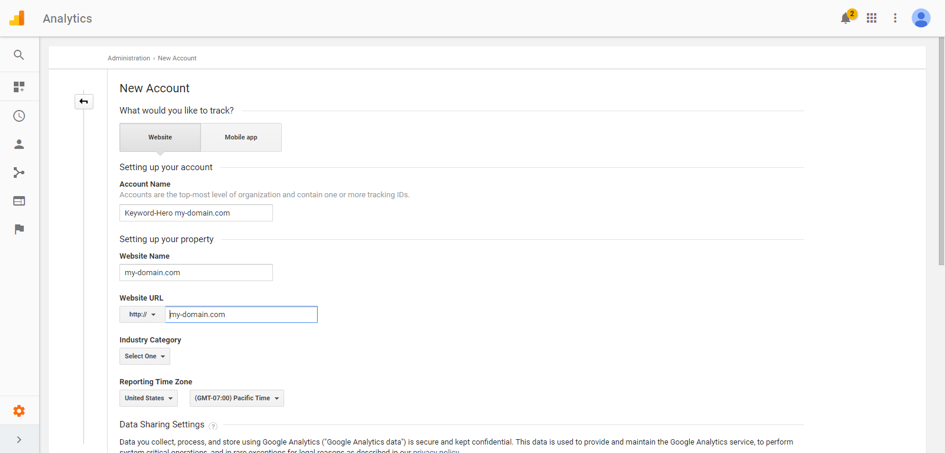Click the back arrow button
Image resolution: width=945 pixels, height=453 pixels.
click(84, 101)
